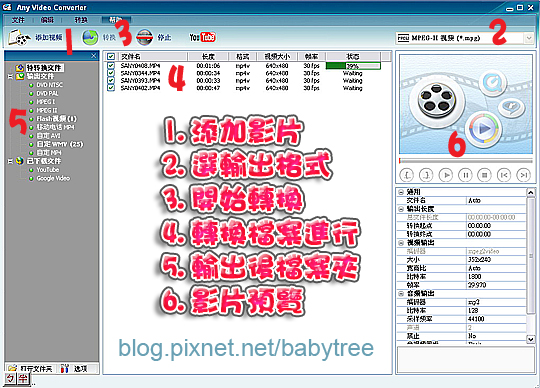Select the MPEG I output item

45,102
